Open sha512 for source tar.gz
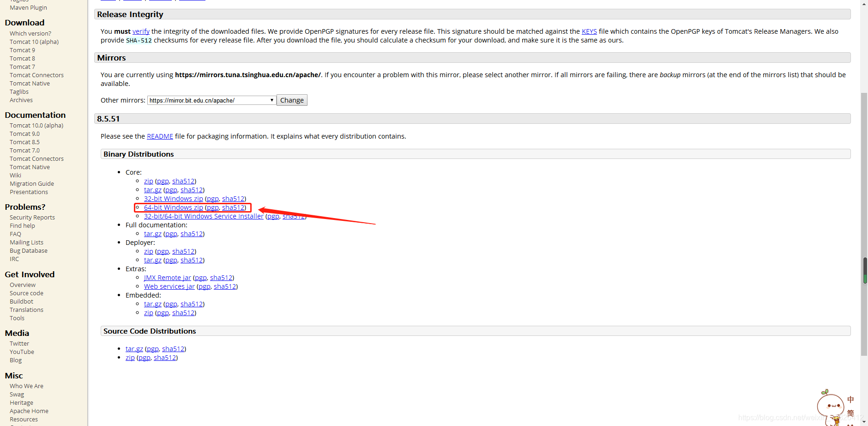868x426 pixels. (x=173, y=349)
